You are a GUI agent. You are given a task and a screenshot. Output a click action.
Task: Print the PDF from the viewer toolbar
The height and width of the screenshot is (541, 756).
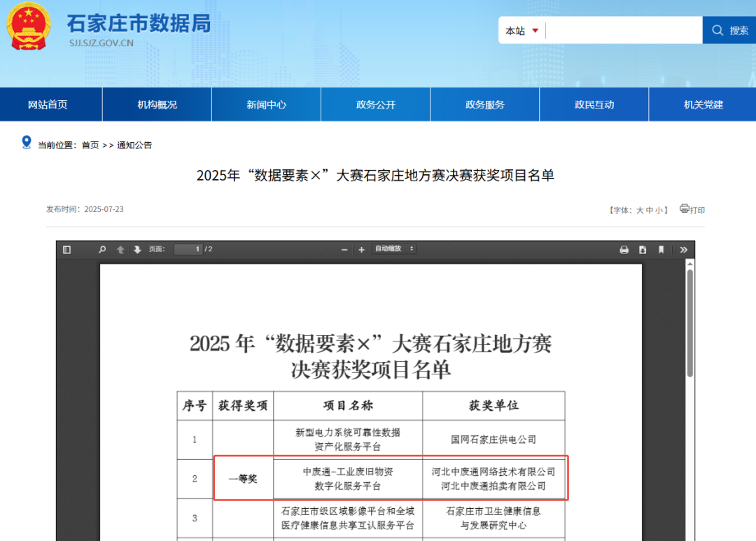(624, 250)
